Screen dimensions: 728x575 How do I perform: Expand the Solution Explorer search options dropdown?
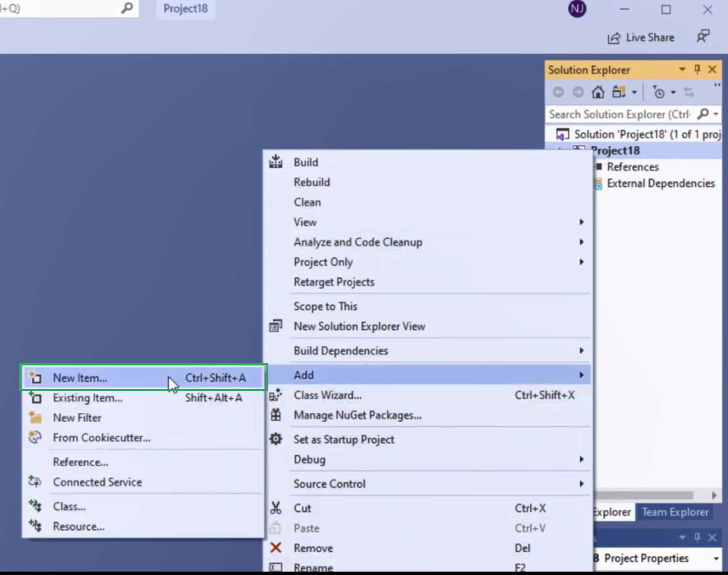coord(716,114)
